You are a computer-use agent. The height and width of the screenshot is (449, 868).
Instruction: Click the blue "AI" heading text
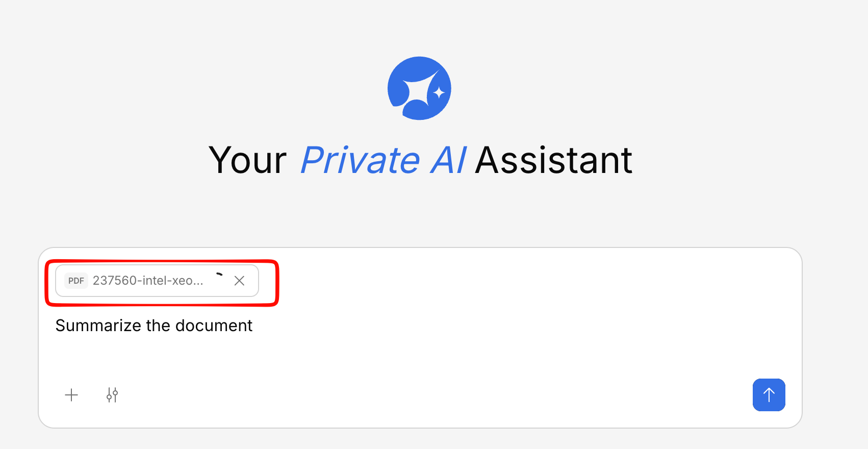(x=448, y=160)
